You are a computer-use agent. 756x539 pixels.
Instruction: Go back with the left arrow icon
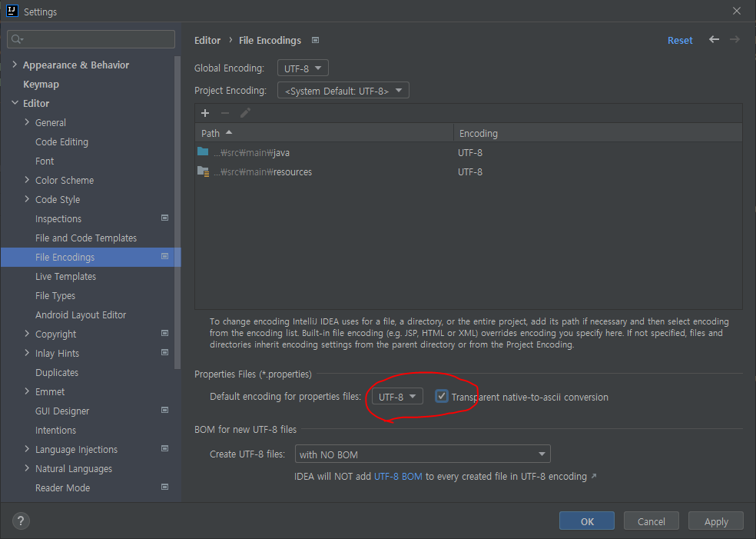(714, 39)
